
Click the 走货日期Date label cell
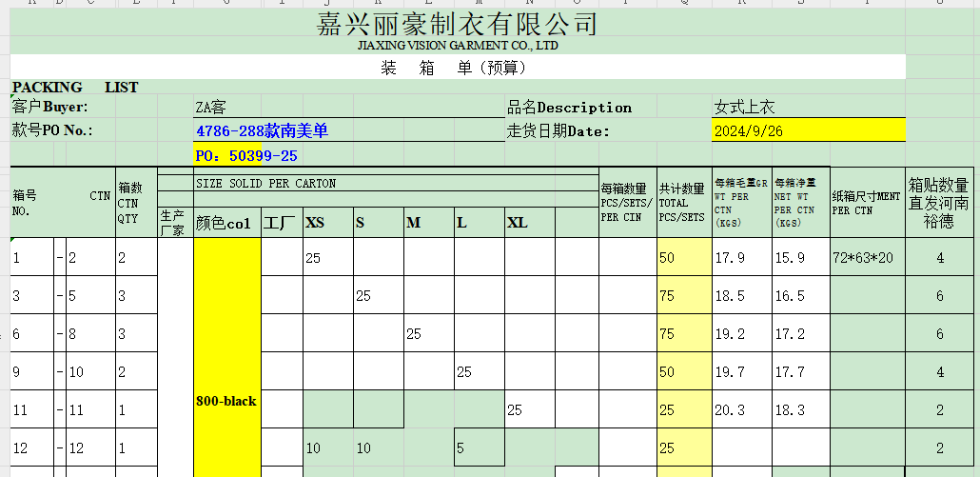(x=558, y=131)
